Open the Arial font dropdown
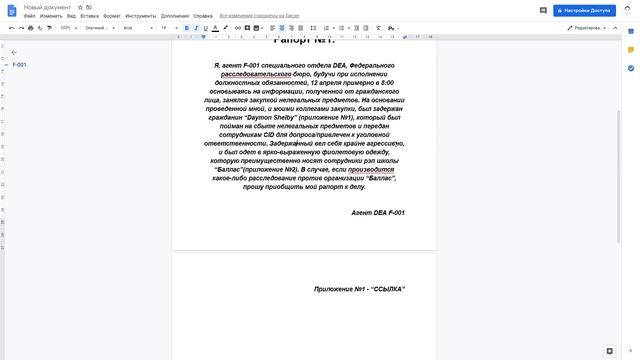Screen dimensions: 640x360 [x=138, y=28]
